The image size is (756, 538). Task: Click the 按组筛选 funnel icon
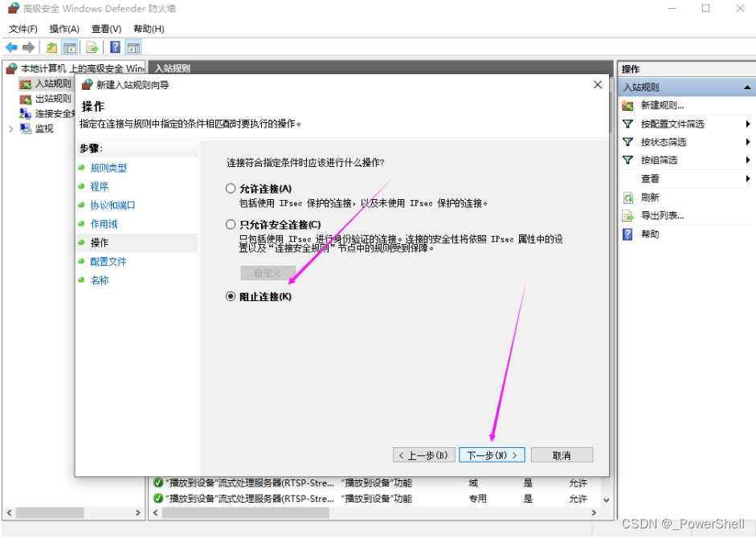click(627, 160)
